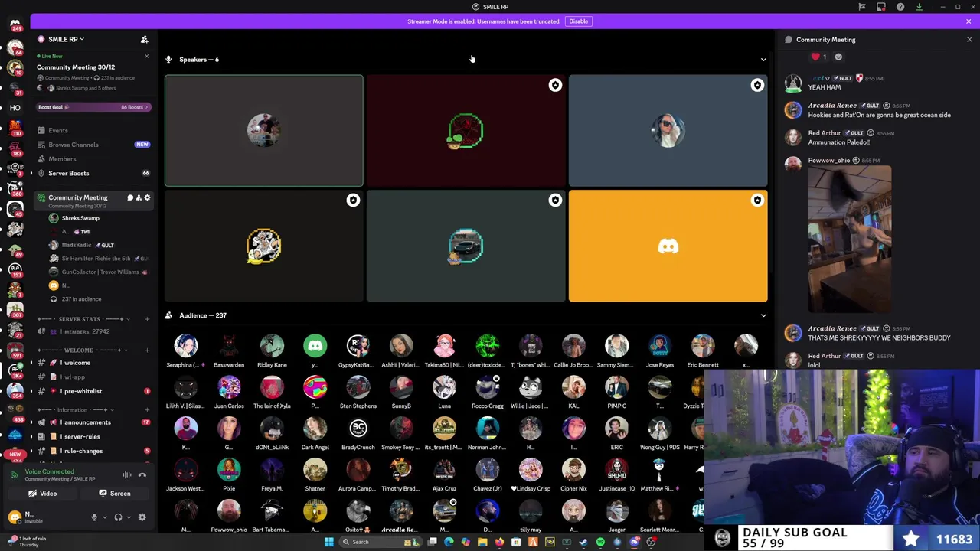Disconnect from voice with hang-up icon
980x551 pixels.
tap(142, 474)
